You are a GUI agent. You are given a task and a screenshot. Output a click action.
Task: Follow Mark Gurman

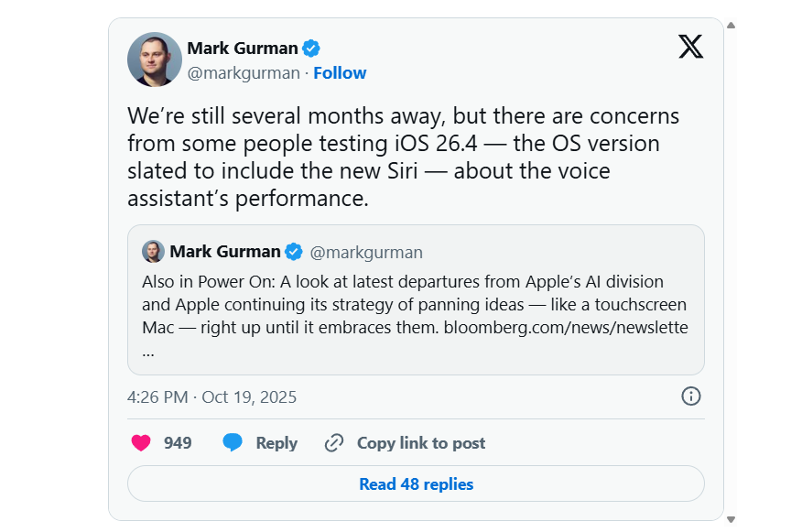pyautogui.click(x=340, y=73)
